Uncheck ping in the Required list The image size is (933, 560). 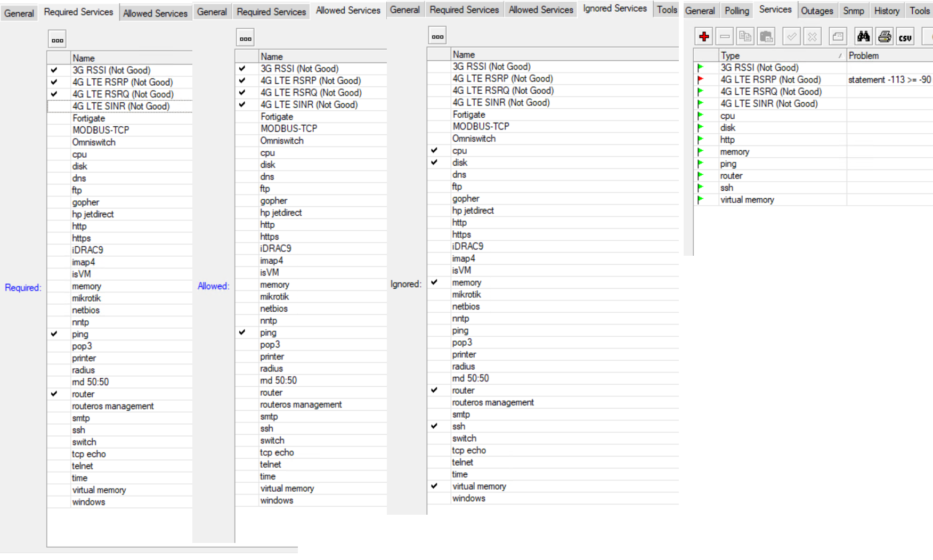click(x=54, y=334)
